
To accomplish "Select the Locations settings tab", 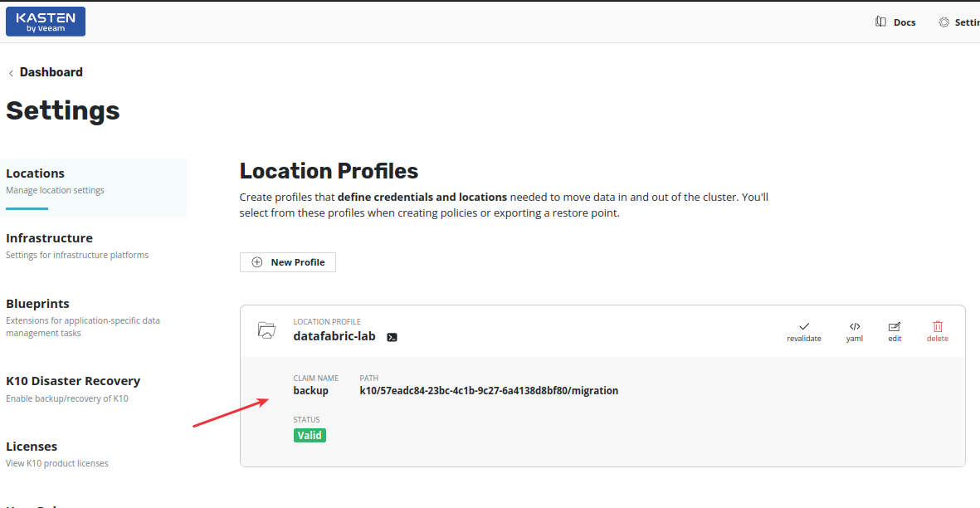I will [x=93, y=187].
